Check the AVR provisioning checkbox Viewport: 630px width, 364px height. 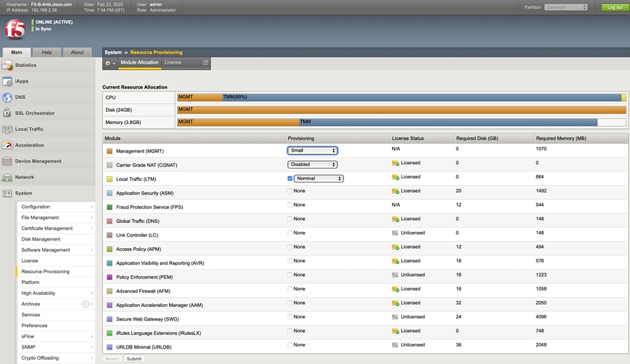tap(290, 261)
